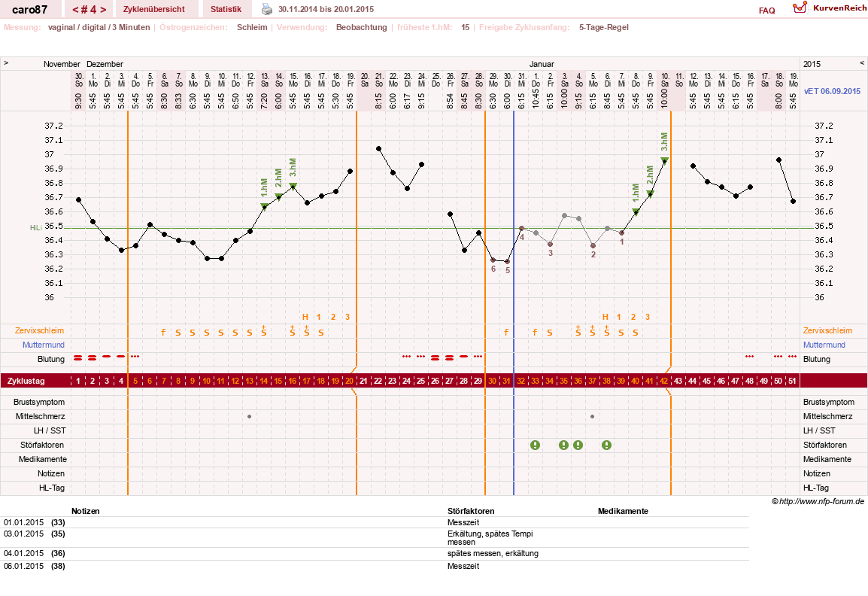Click the Blutung row label on left
This screenshot has width=868, height=596.
(51, 359)
